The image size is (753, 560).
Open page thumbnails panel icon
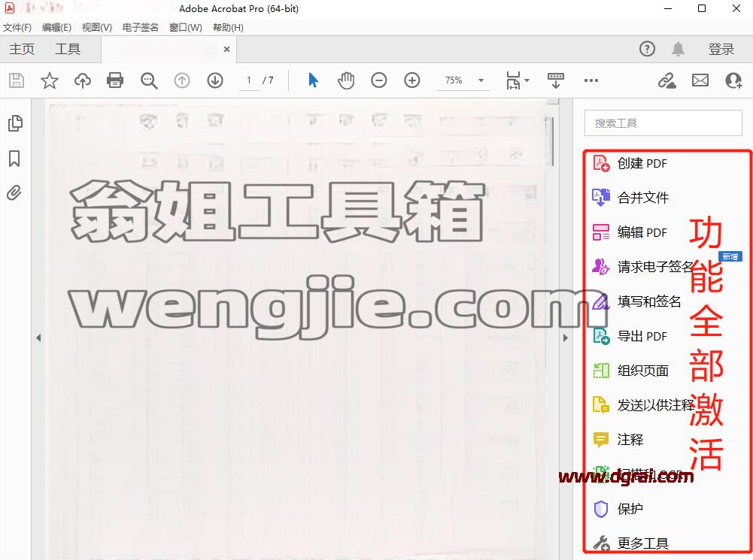coord(15,123)
